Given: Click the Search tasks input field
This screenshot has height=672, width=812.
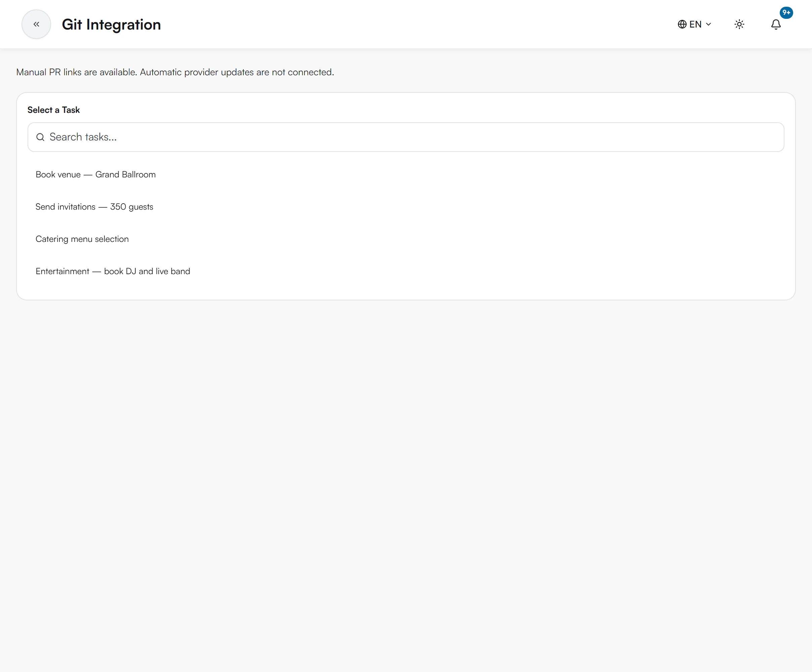Looking at the screenshot, I should [406, 137].
